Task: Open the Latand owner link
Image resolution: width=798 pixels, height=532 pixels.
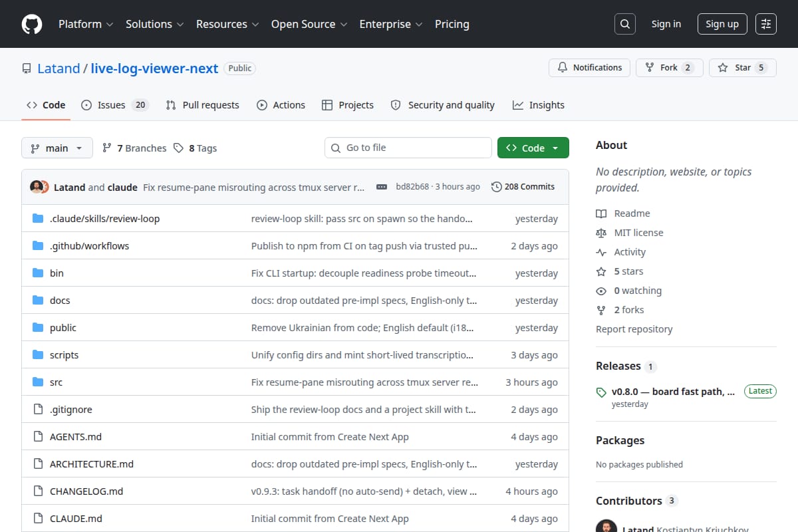Action: 59,68
